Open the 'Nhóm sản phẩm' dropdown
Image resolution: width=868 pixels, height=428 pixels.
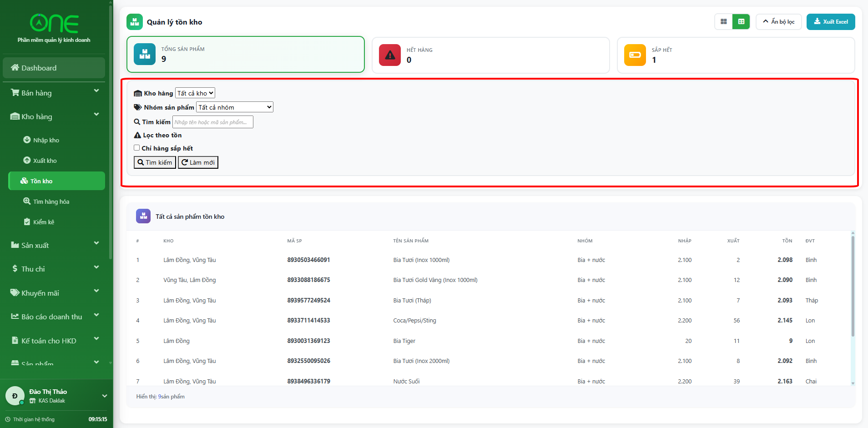235,107
